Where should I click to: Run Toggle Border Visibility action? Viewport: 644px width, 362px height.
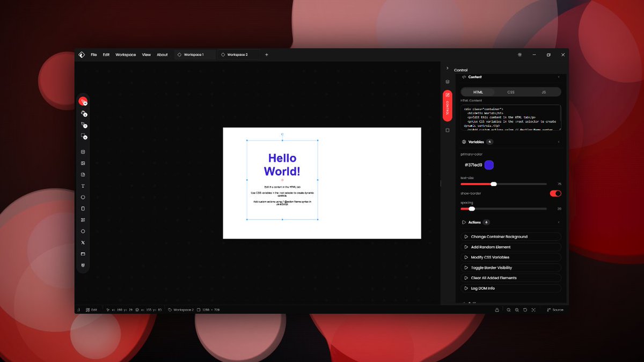[x=510, y=268]
